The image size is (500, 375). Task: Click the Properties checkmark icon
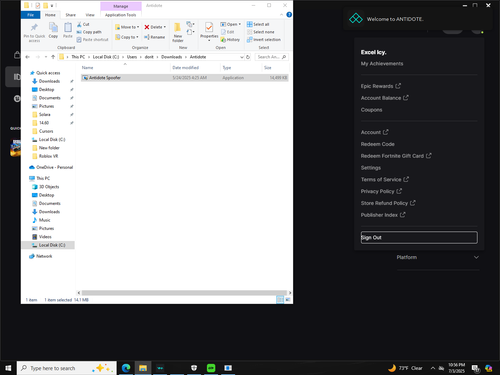click(x=209, y=27)
